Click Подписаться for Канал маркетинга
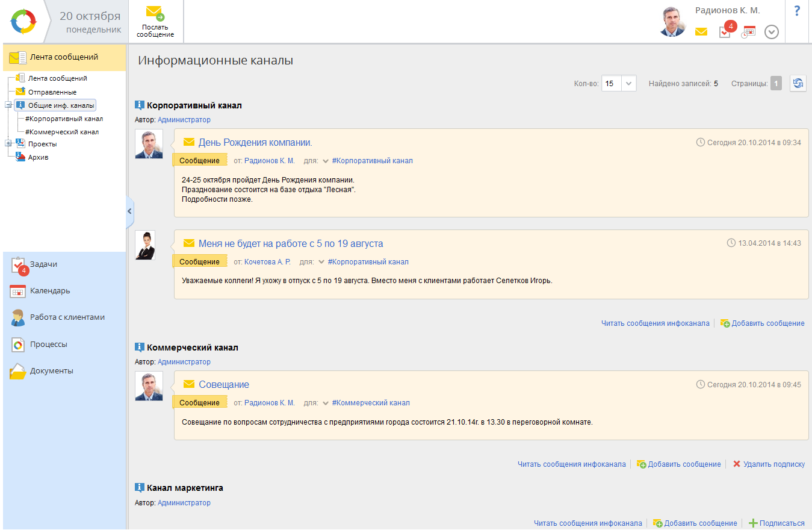This screenshot has height=530, width=812. point(781,523)
